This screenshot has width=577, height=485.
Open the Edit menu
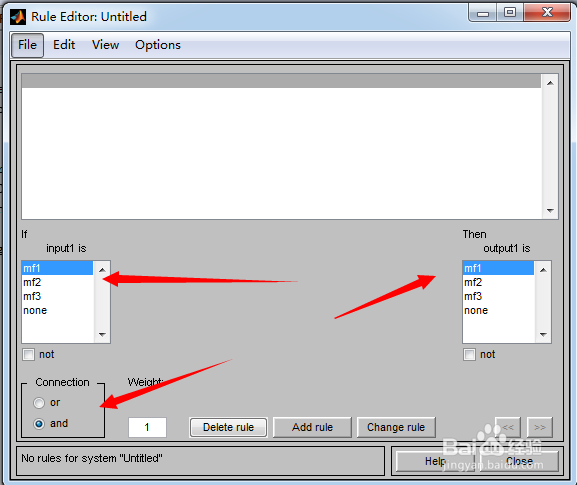(64, 45)
